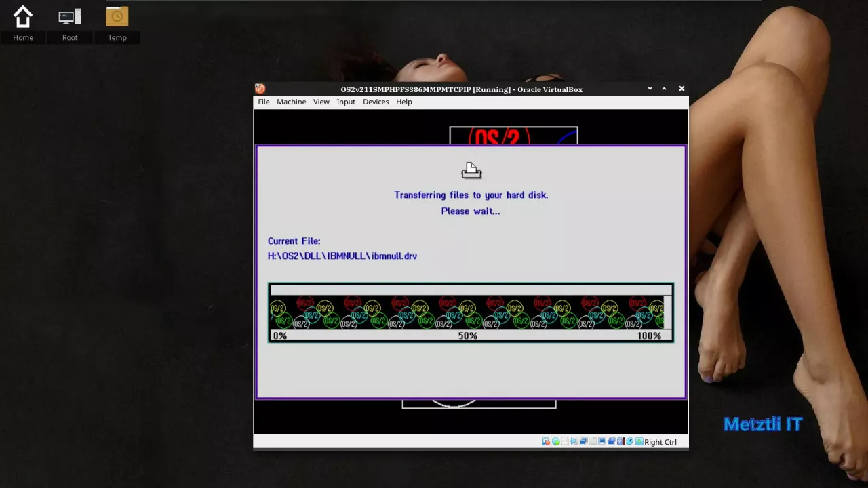Click the greyed USB devices status icon
This screenshot has width=868, height=488.
tap(593, 441)
